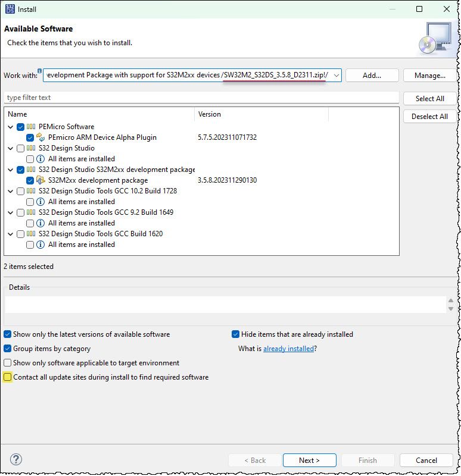Enable Show only software applicable to target environment

click(8, 363)
